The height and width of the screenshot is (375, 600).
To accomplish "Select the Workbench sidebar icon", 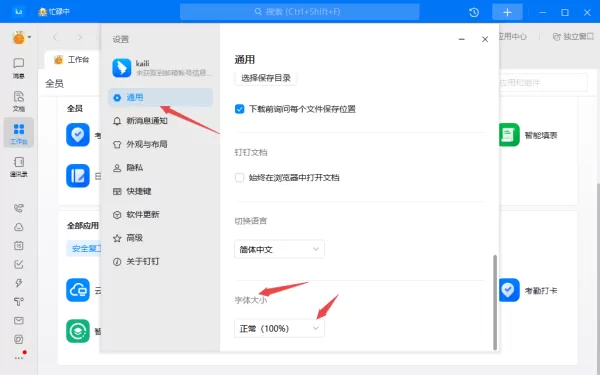I will [x=18, y=133].
